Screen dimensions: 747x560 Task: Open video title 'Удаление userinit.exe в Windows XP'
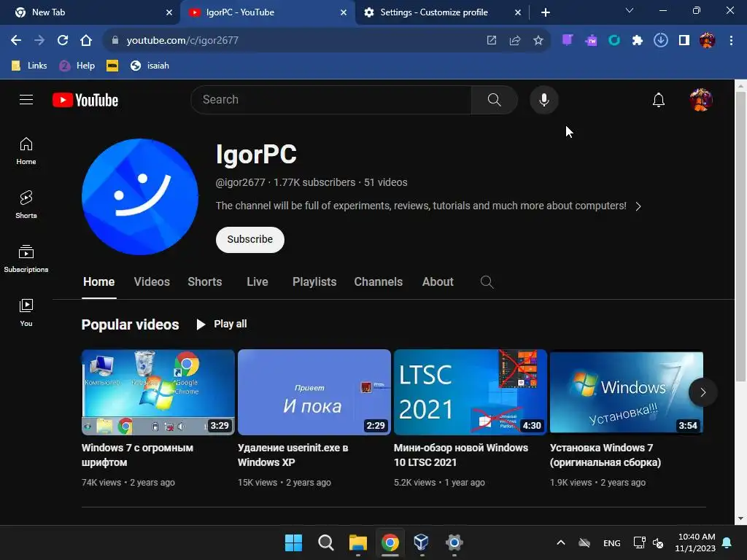click(x=293, y=455)
